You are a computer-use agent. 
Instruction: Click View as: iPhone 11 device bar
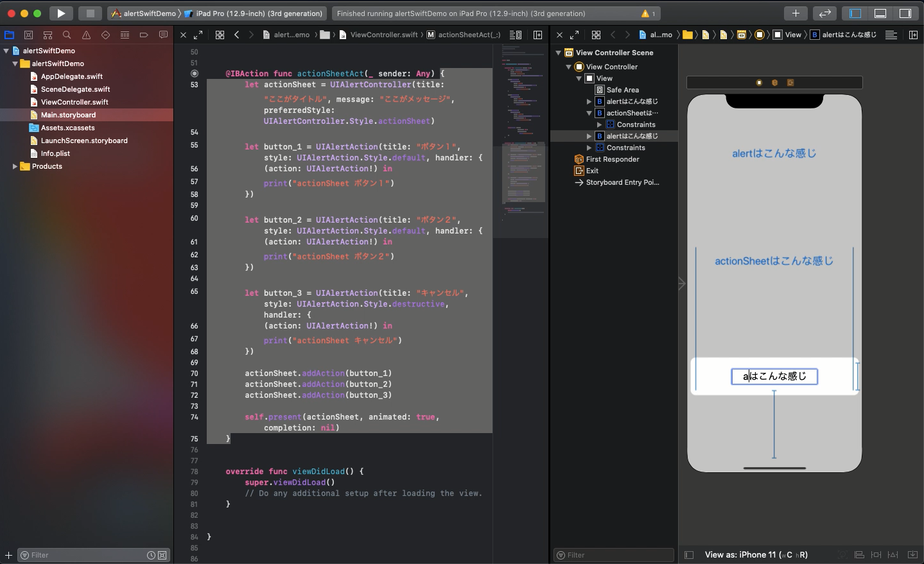point(756,555)
